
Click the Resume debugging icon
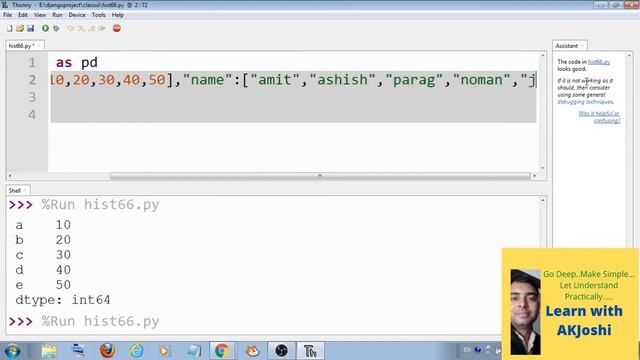[102, 29]
